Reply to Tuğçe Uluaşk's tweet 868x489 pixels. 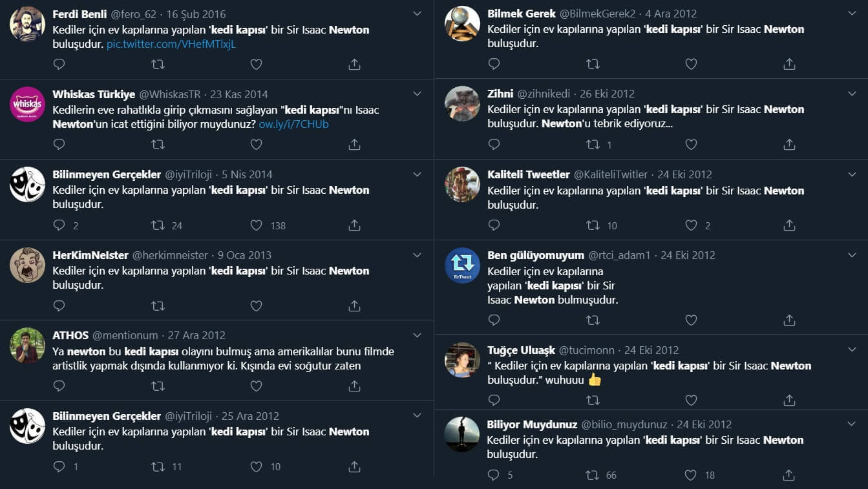pyautogui.click(x=494, y=401)
